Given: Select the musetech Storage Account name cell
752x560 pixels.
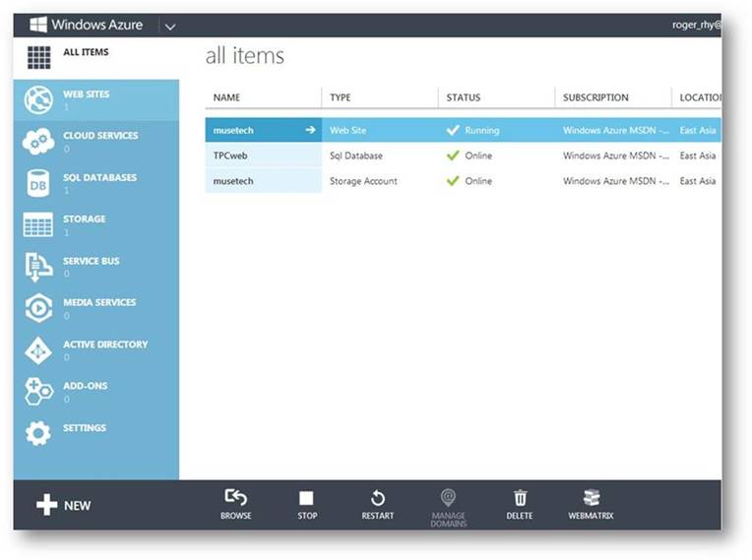Looking at the screenshot, I should 263,181.
